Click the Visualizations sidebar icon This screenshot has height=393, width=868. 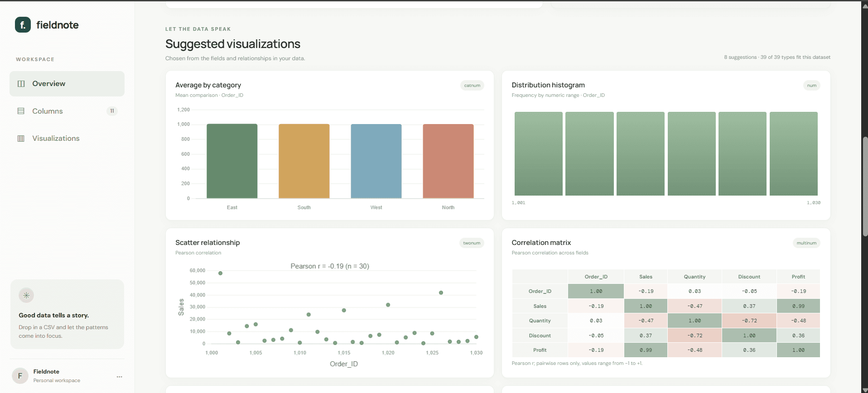21,139
